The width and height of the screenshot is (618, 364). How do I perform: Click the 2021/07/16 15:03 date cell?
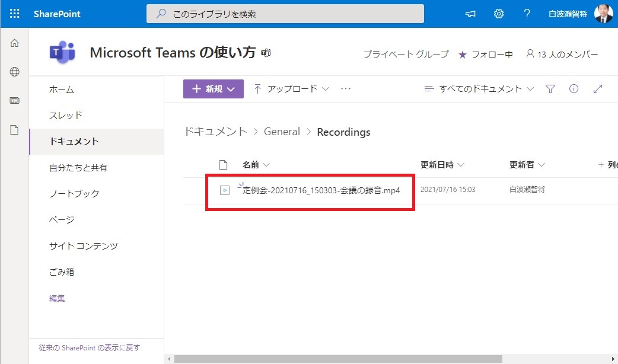point(448,190)
